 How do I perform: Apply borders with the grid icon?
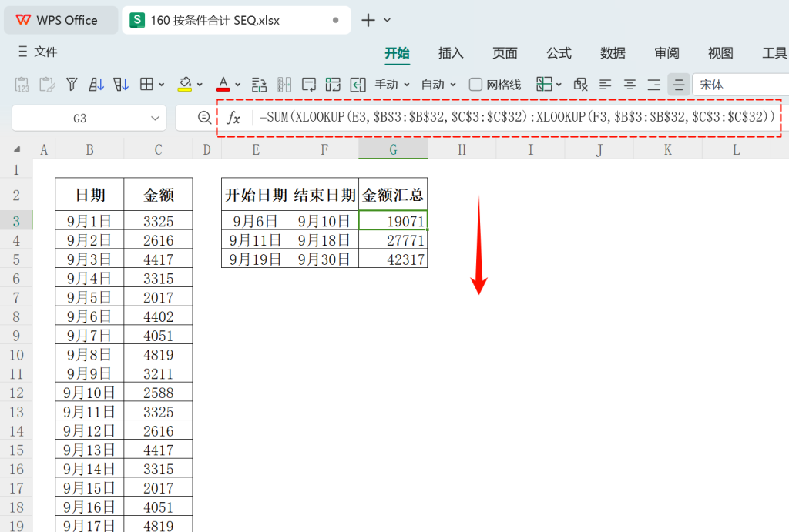pos(146,85)
